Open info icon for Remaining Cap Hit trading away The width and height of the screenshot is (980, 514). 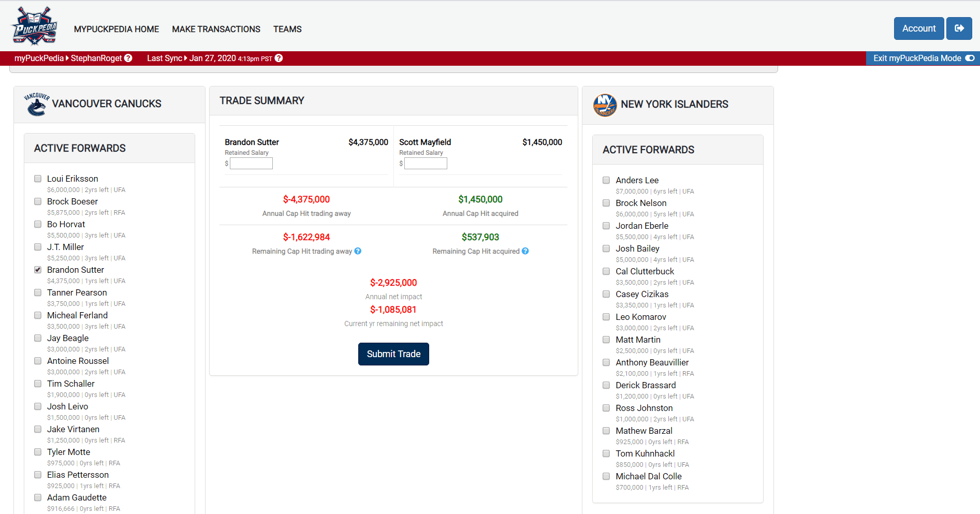(358, 251)
